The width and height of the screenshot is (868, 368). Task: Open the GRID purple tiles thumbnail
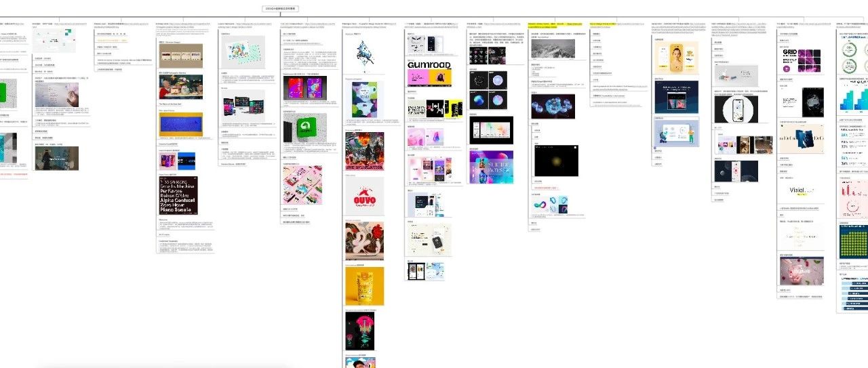(x=801, y=60)
